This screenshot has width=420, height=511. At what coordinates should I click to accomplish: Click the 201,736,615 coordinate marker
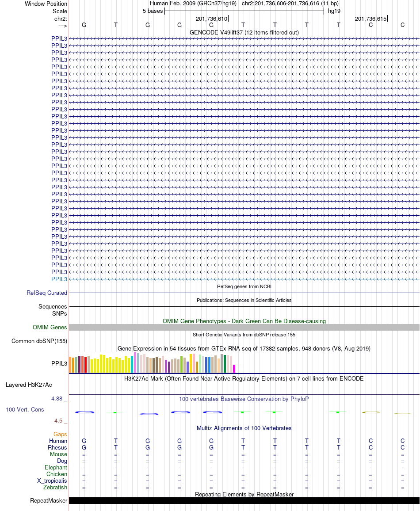click(371, 19)
